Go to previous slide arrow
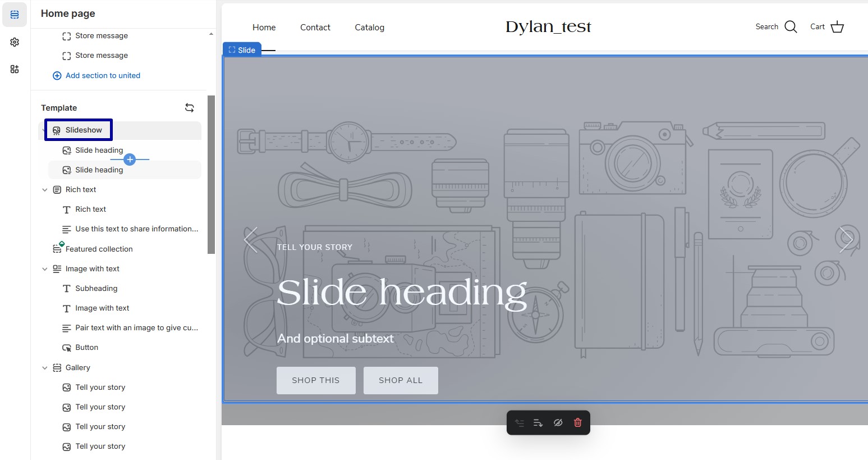 coord(251,240)
